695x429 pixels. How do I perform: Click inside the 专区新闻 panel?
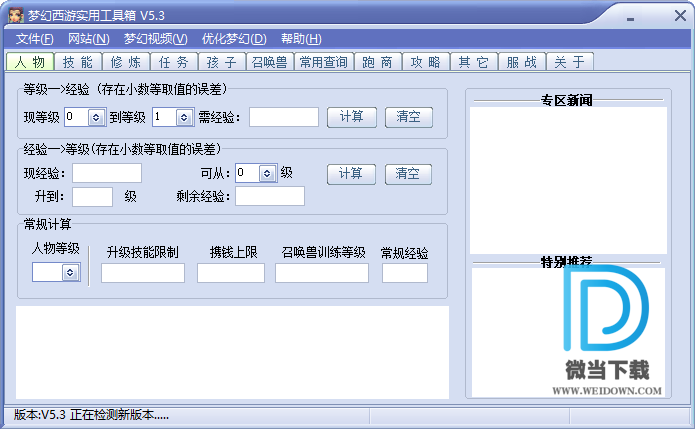pyautogui.click(x=568, y=180)
